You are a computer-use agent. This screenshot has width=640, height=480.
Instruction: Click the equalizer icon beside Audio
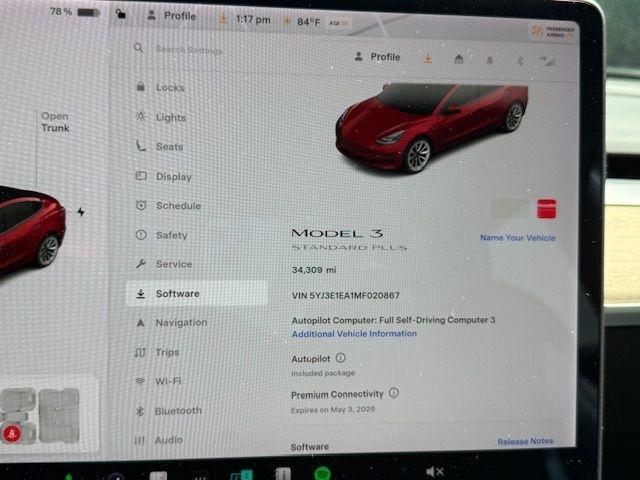click(139, 440)
